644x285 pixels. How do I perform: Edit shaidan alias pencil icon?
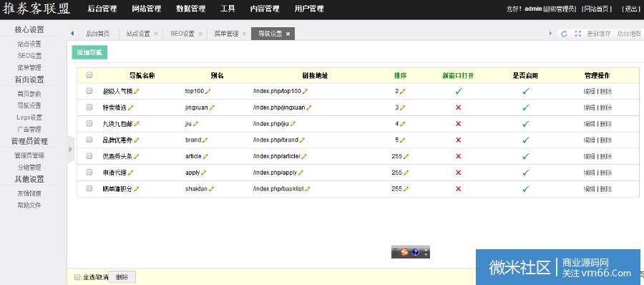coord(212,189)
